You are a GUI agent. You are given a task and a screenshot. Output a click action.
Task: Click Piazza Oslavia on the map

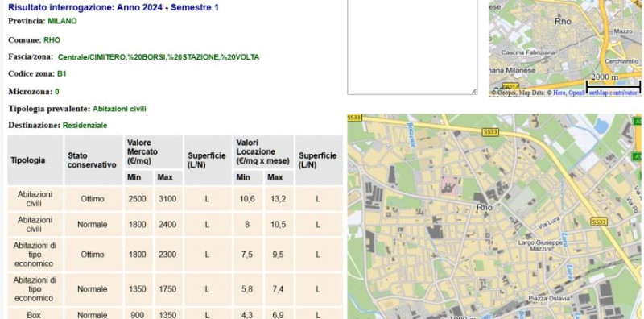click(x=549, y=298)
